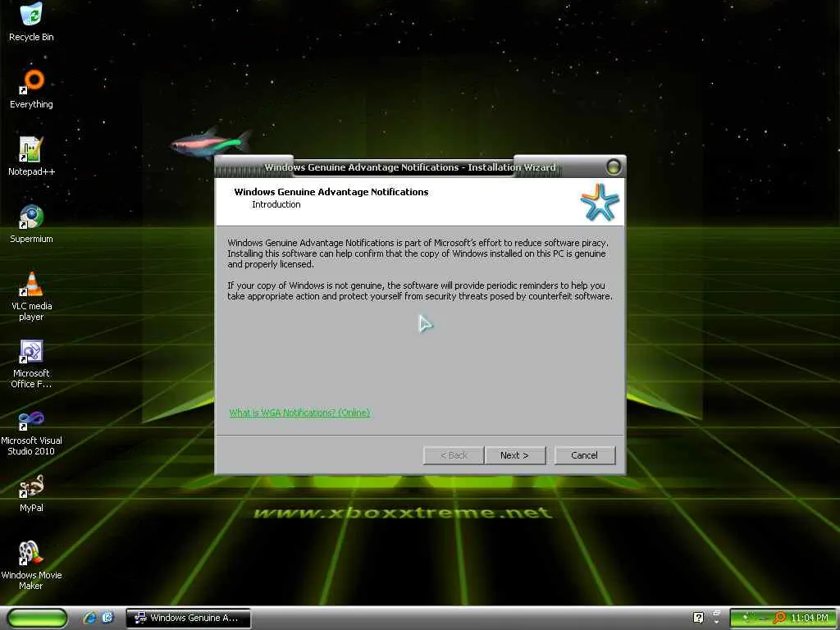Select the VLC media player shortcut
The image size is (840, 630).
coord(31,295)
